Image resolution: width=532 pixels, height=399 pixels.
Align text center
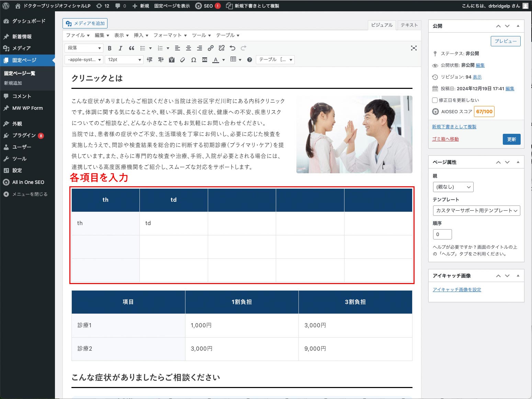click(x=189, y=48)
